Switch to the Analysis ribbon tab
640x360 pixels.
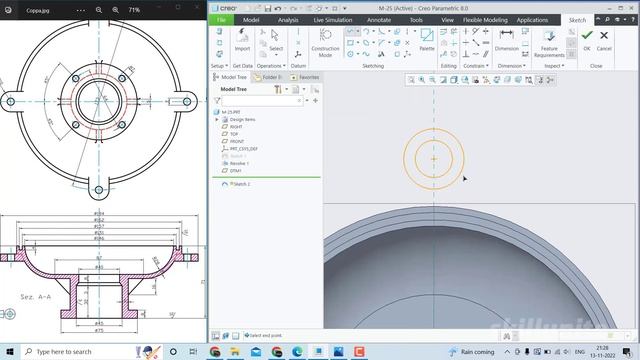click(288, 20)
